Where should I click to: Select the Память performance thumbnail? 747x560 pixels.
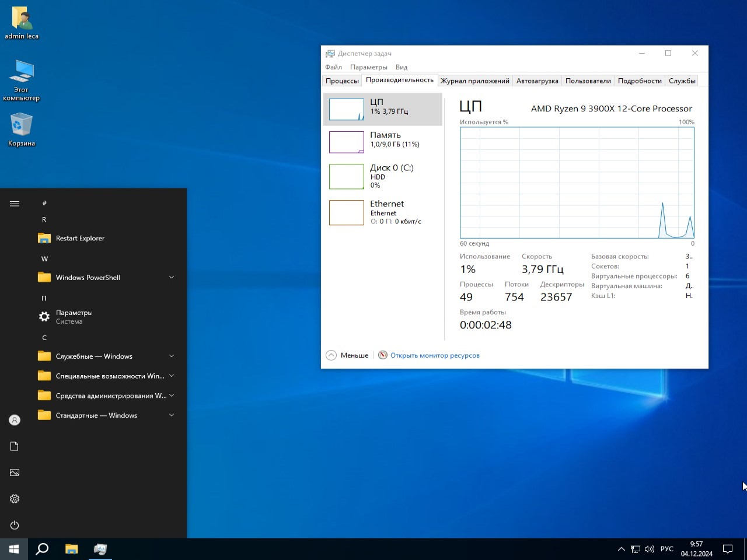tap(383, 142)
